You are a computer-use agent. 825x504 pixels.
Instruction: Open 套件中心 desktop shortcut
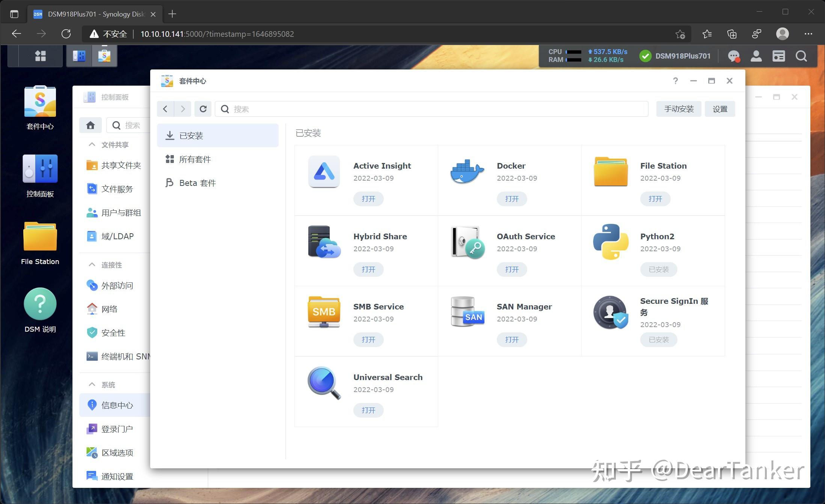(x=40, y=108)
